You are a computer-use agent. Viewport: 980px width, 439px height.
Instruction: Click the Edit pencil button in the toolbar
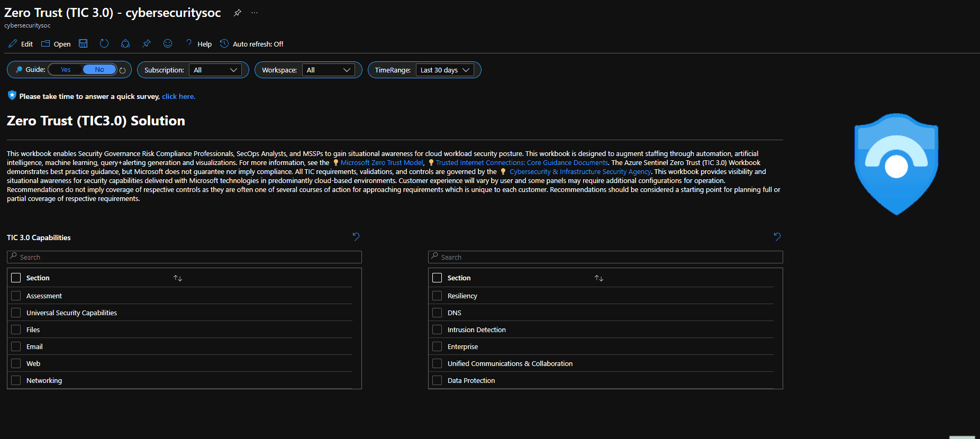click(21, 44)
